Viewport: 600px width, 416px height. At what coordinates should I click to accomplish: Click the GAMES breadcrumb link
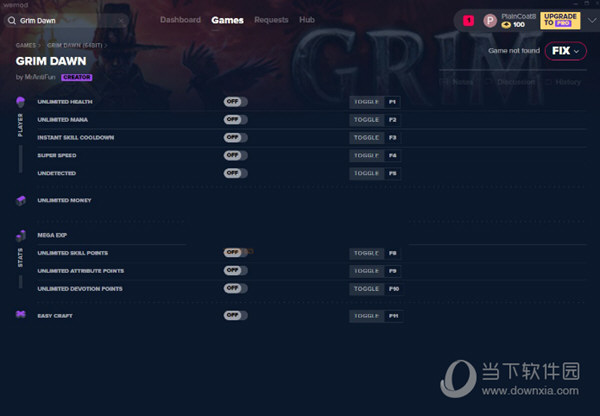click(26, 45)
